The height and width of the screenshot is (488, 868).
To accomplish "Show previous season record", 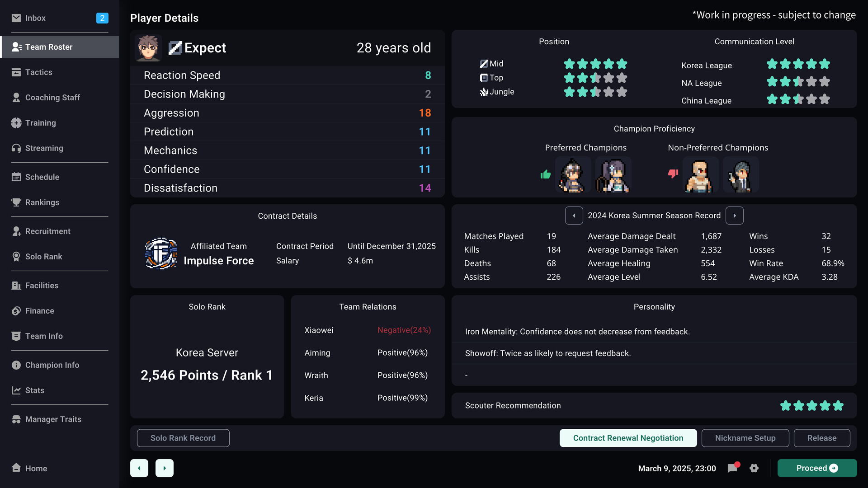I will pyautogui.click(x=574, y=216).
